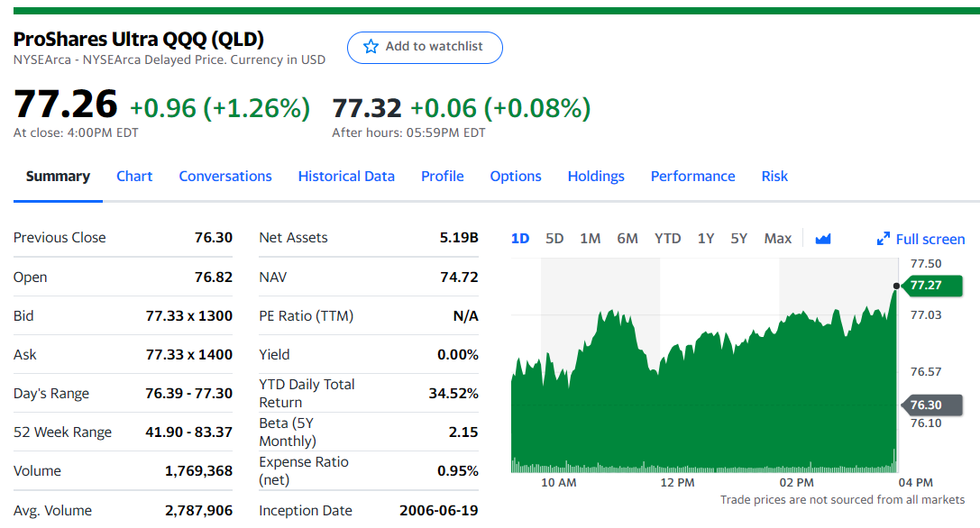Viewport: 980px width, 528px height.
Task: Click the Volume value 1,769,368
Action: [x=198, y=471]
